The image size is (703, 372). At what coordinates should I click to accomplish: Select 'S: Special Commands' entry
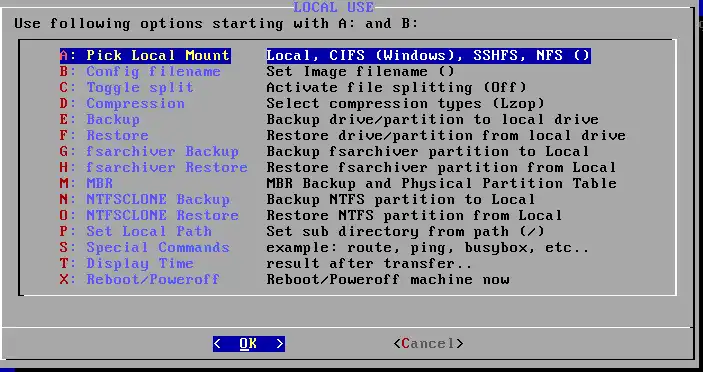(x=145, y=247)
